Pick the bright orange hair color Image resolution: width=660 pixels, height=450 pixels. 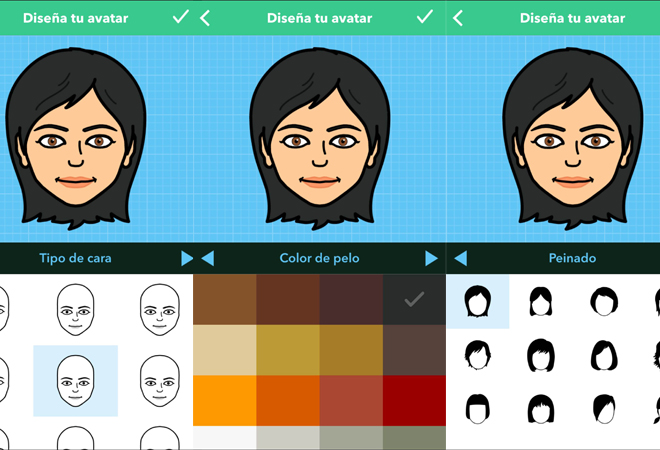click(x=224, y=399)
